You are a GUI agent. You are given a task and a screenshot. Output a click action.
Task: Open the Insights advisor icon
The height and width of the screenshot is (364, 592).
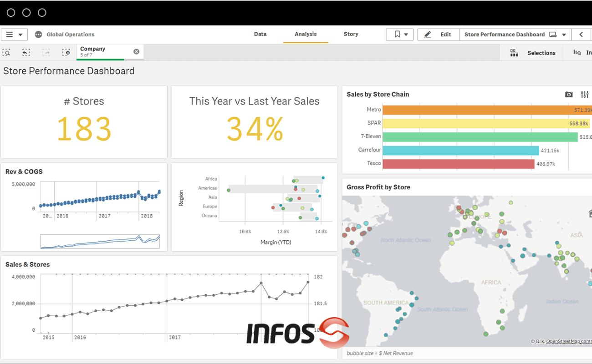click(577, 53)
